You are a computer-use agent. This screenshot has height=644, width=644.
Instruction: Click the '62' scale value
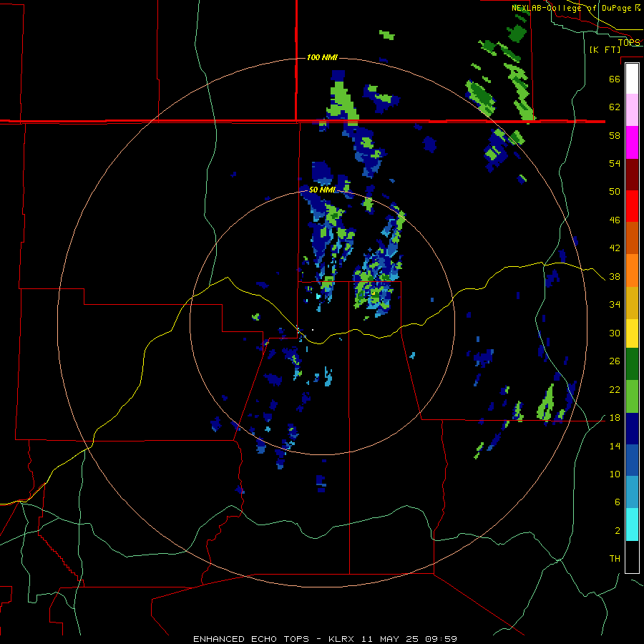pyautogui.click(x=615, y=107)
